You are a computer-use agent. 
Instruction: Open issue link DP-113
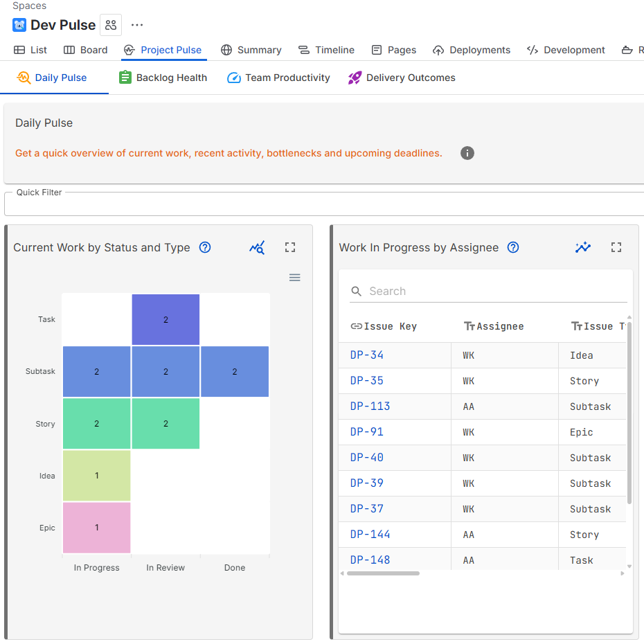tap(370, 406)
